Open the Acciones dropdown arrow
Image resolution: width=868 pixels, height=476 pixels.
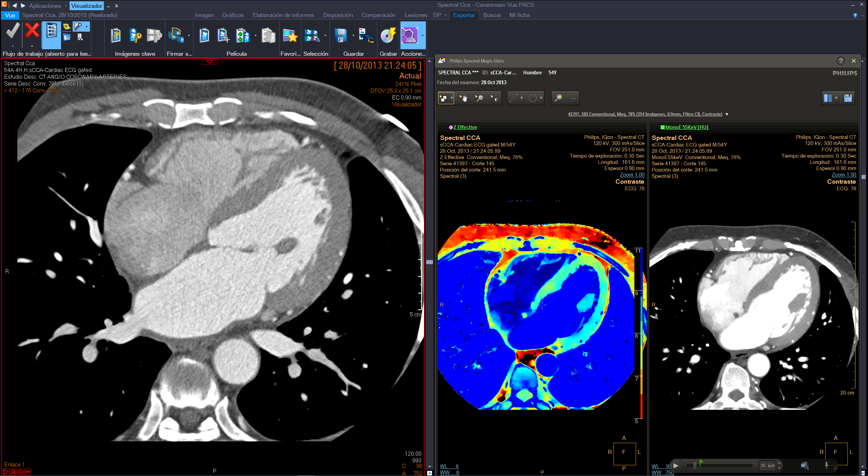click(422, 35)
